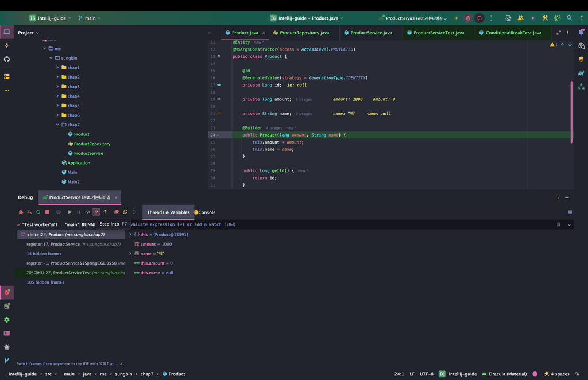Toggle the eye icon in debug toolbar
Image resolution: width=588 pixels, height=380 pixels.
pos(58,212)
